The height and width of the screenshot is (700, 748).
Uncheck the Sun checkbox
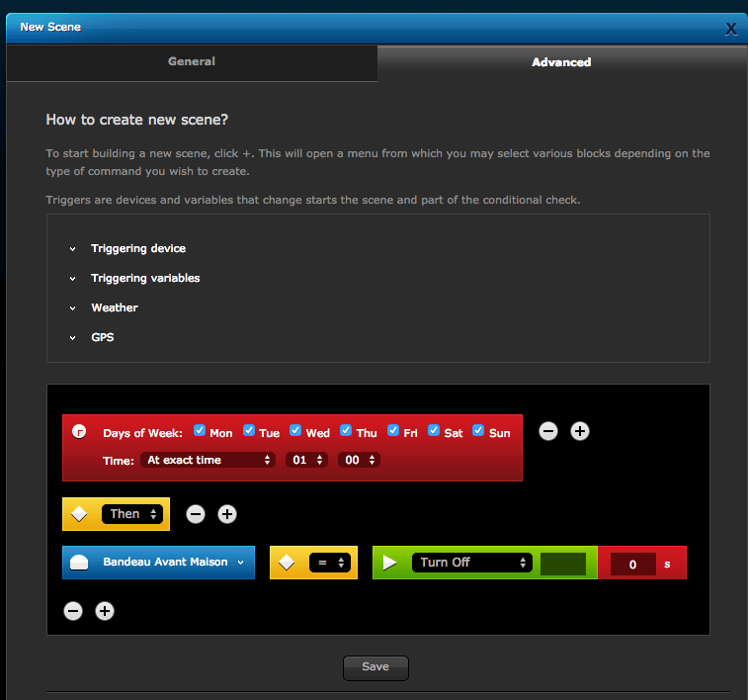point(478,430)
